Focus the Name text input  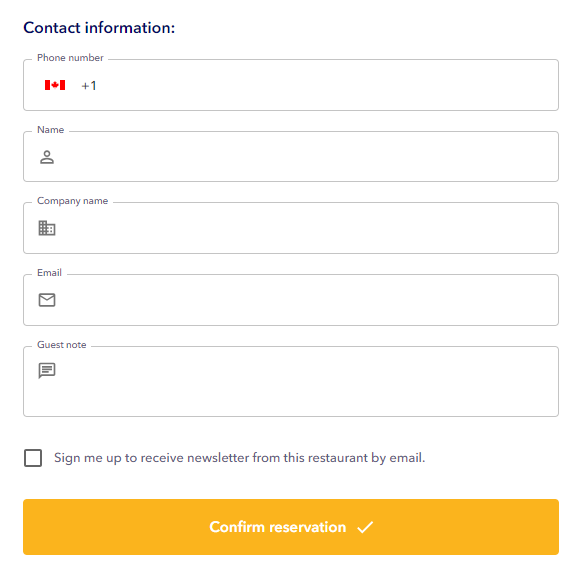291,157
